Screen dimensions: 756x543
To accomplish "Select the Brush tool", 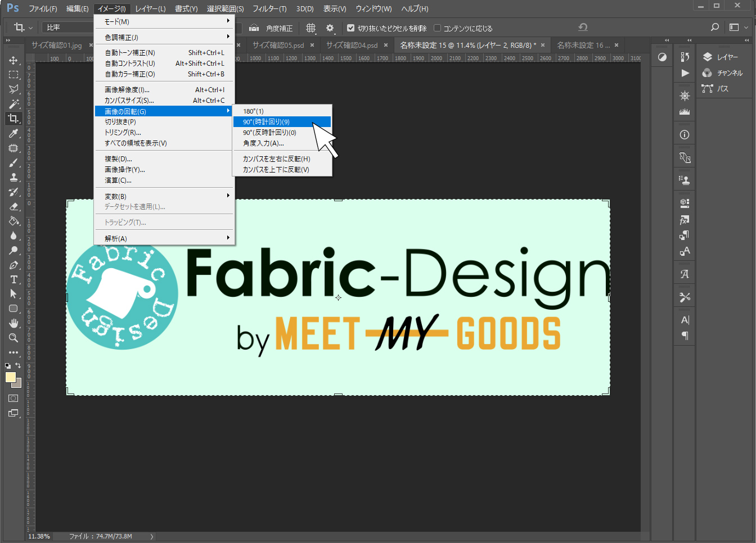I will pos(13,162).
